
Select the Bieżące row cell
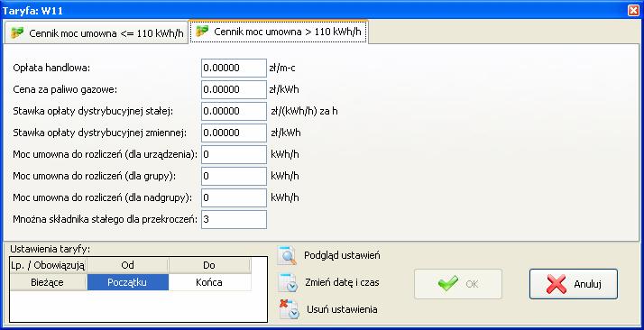coord(48,282)
